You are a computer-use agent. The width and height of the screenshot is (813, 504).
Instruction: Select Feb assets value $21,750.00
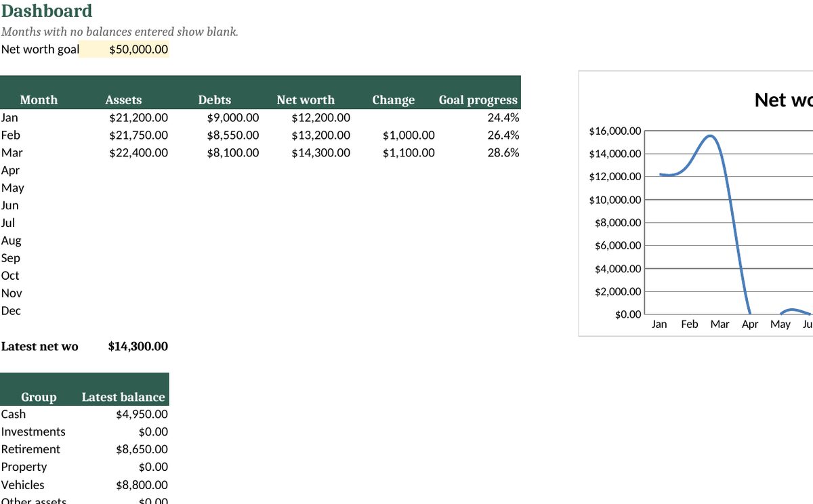click(x=138, y=135)
